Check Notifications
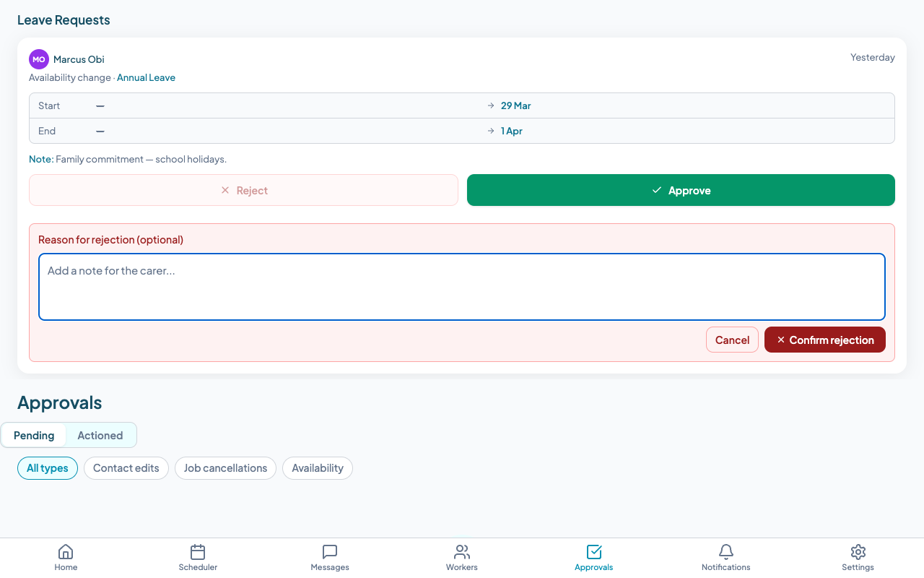This screenshot has height=578, width=924. tap(725, 556)
